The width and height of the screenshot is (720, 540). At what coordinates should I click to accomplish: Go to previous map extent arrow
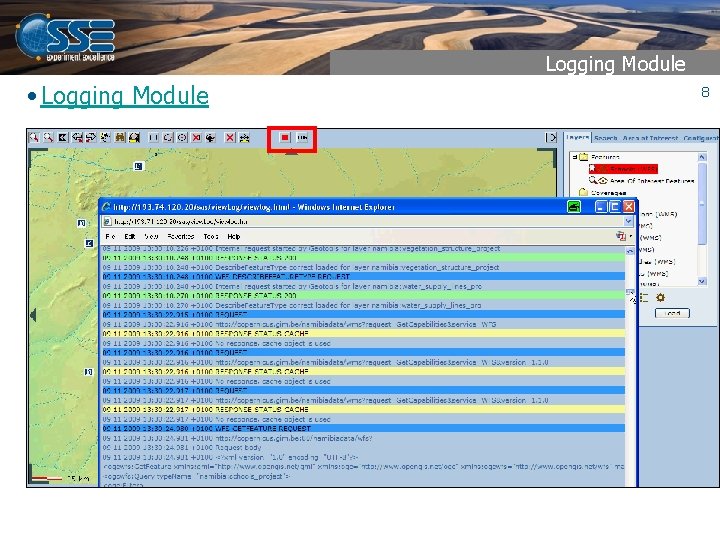click(x=77, y=137)
